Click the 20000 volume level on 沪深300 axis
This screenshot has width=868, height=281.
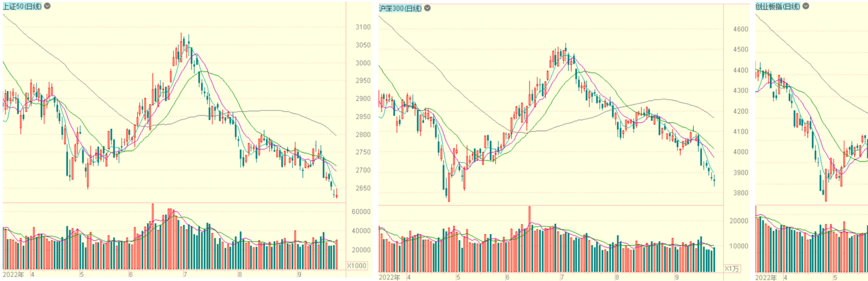[x=739, y=221]
